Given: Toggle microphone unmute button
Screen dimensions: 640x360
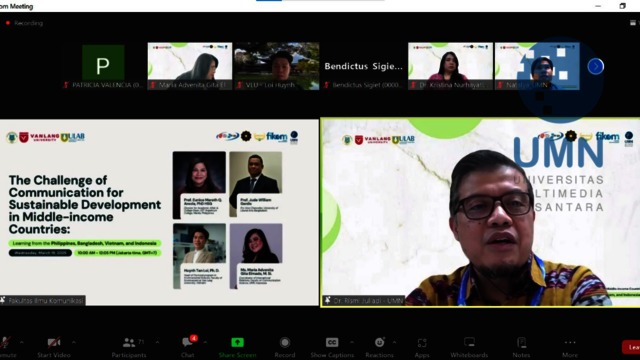Looking at the screenshot, I should point(7,347).
